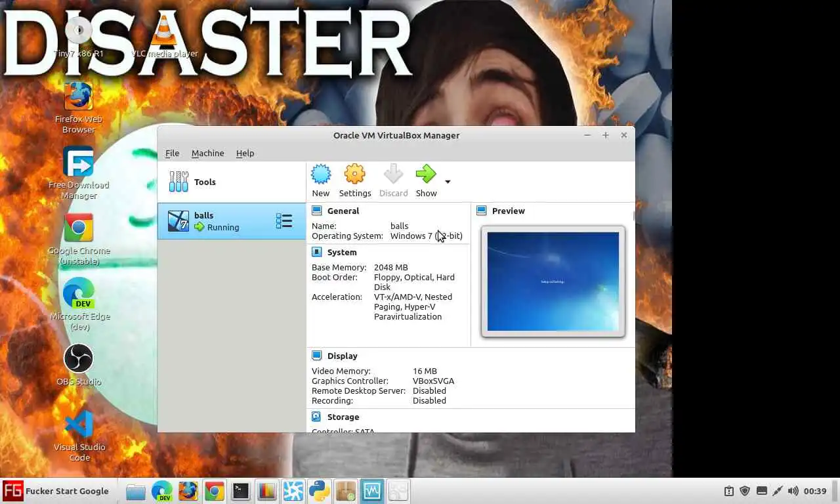Click the Display section header
This screenshot has width=840, height=504.
[x=343, y=356]
